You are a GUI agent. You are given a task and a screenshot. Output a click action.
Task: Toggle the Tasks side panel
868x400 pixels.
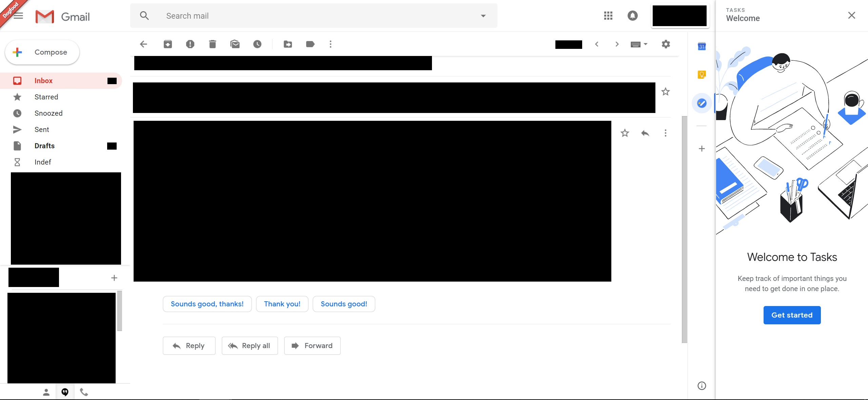[x=702, y=103]
